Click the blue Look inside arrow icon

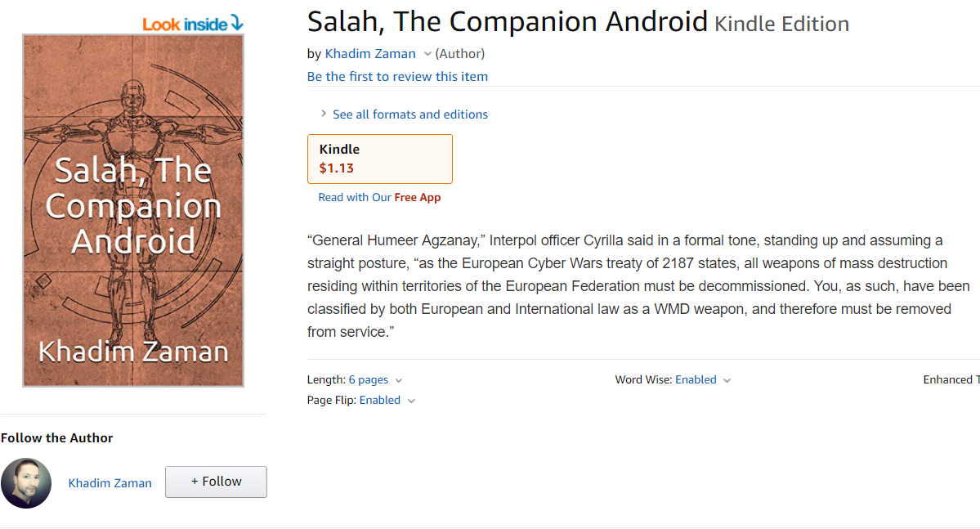click(x=236, y=24)
